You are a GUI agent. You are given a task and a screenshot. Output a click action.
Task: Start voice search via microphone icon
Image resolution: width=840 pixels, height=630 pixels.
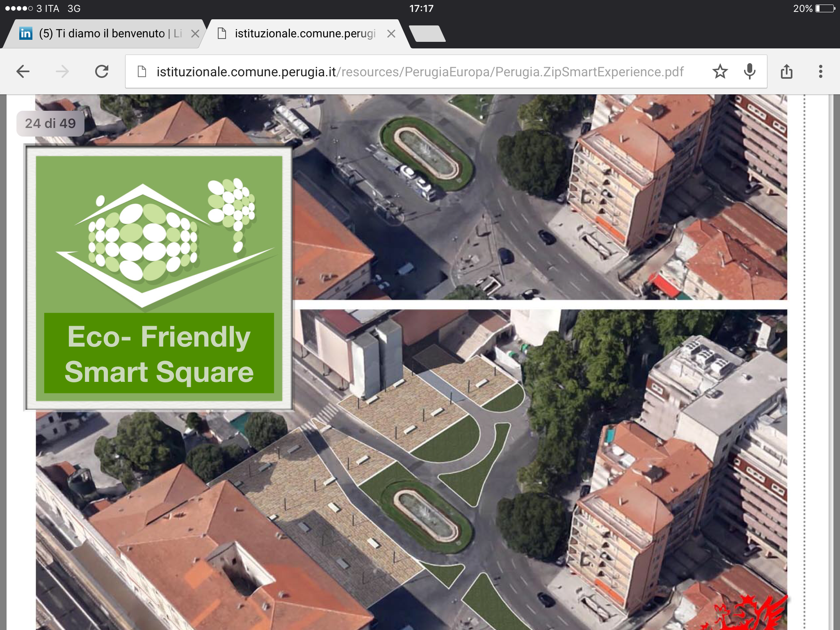pyautogui.click(x=749, y=72)
